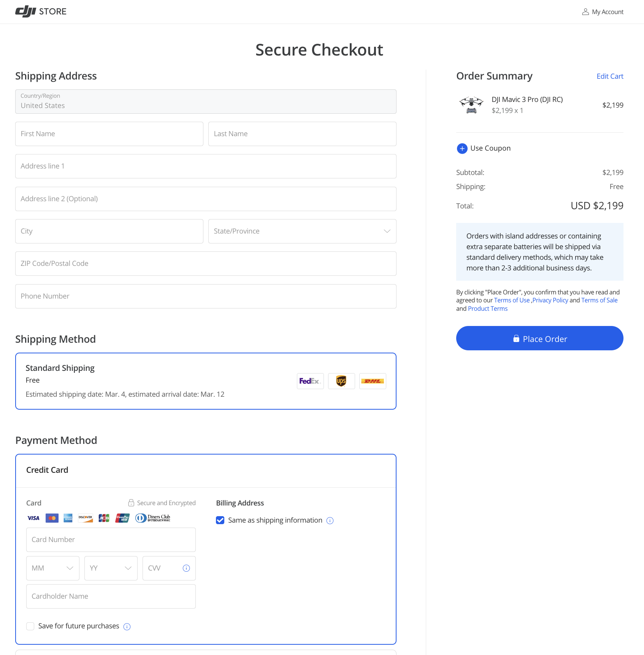The width and height of the screenshot is (644, 655).
Task: Focus the Card Number field
Action: pos(111,540)
